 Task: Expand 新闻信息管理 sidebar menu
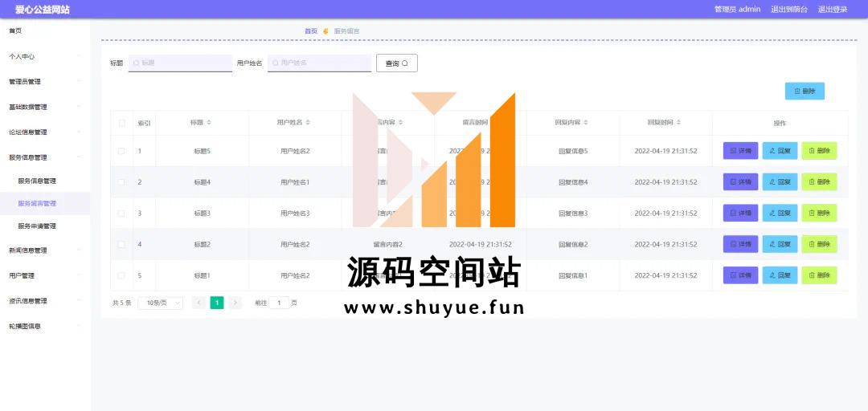click(x=45, y=250)
